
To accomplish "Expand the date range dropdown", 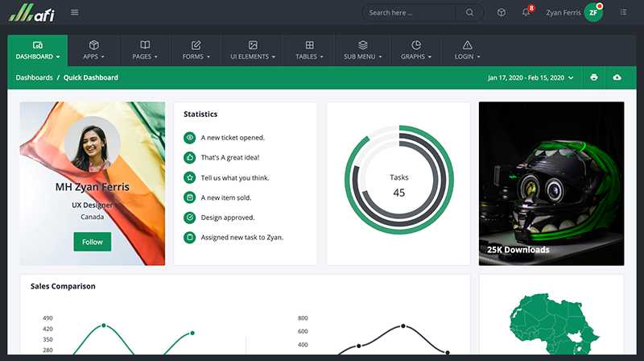I will pyautogui.click(x=531, y=77).
